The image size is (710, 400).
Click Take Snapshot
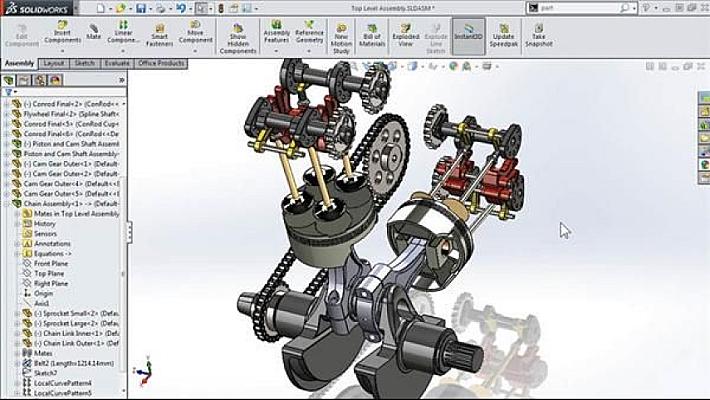538,35
